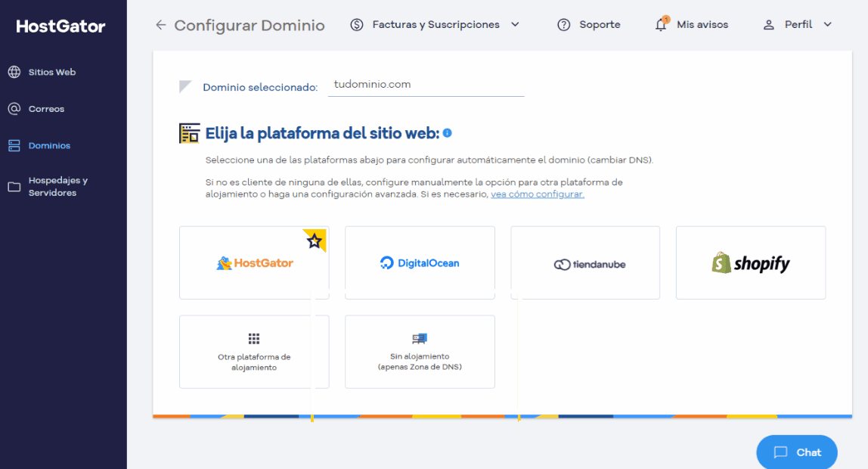The image size is (868, 469).
Task: Click the Perfil user icon
Action: click(x=768, y=25)
